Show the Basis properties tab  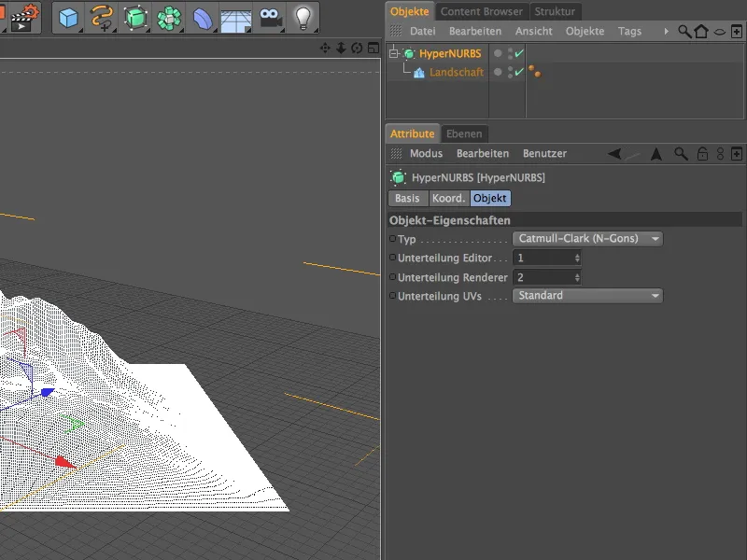pos(407,198)
